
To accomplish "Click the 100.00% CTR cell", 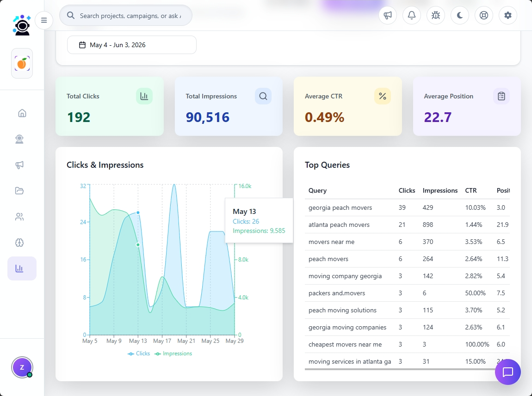I will [x=477, y=345].
